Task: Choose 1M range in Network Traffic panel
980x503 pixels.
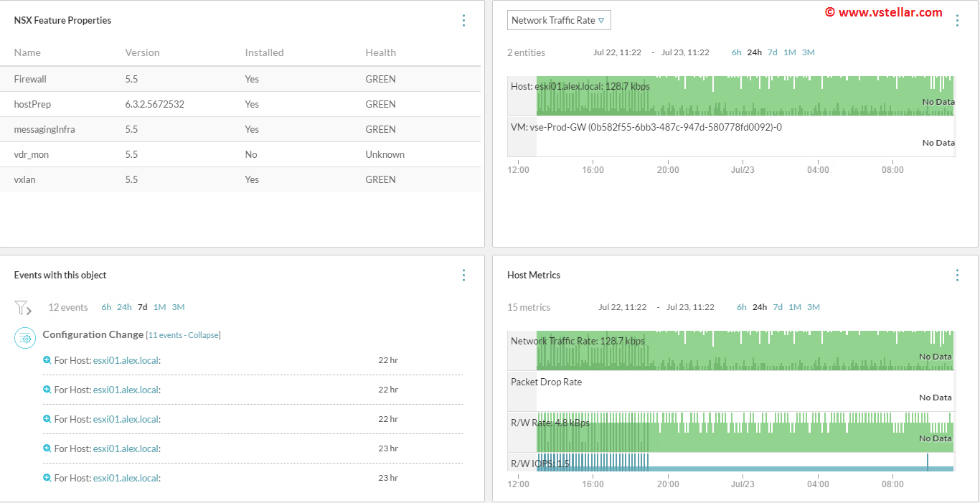Action: click(x=789, y=52)
